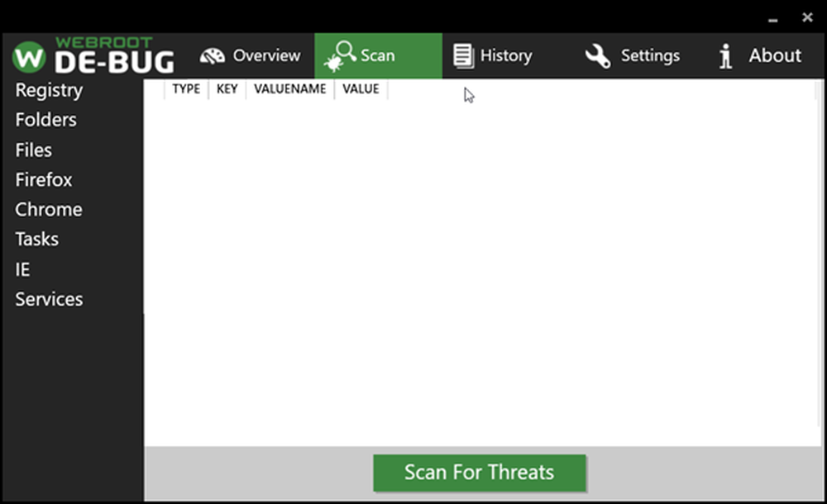Sort by the VALUENAME column header
The image size is (827, 504).
click(290, 89)
